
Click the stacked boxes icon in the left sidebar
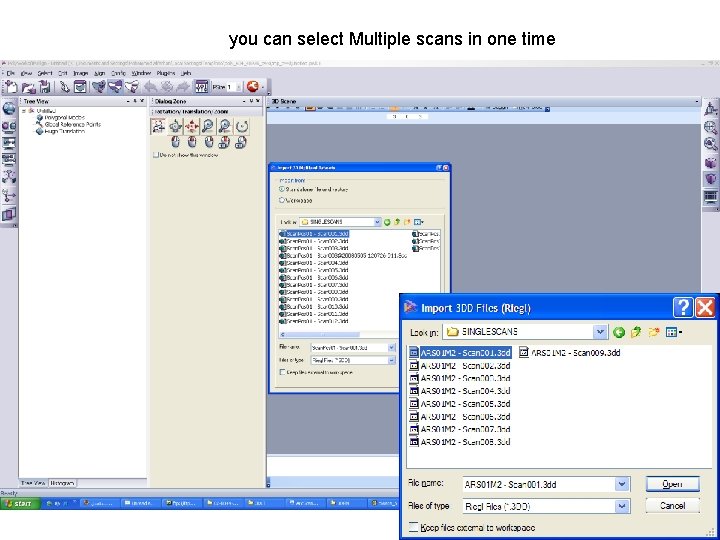click(x=9, y=214)
